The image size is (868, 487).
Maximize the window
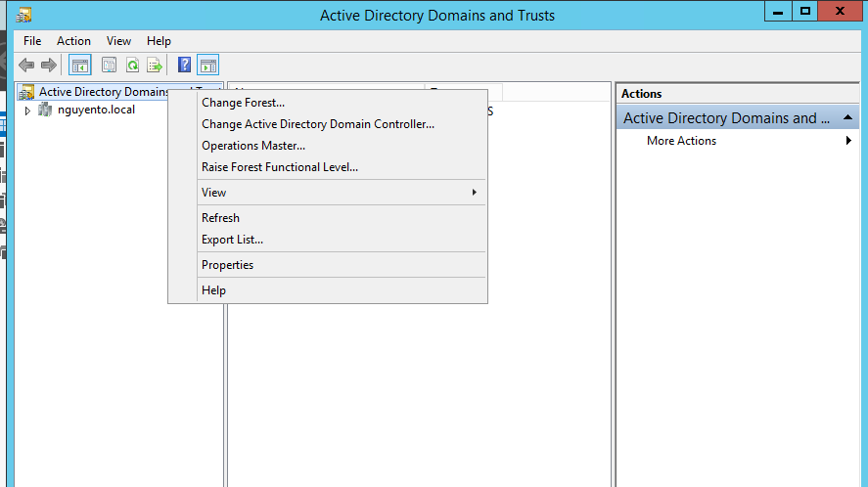point(805,11)
